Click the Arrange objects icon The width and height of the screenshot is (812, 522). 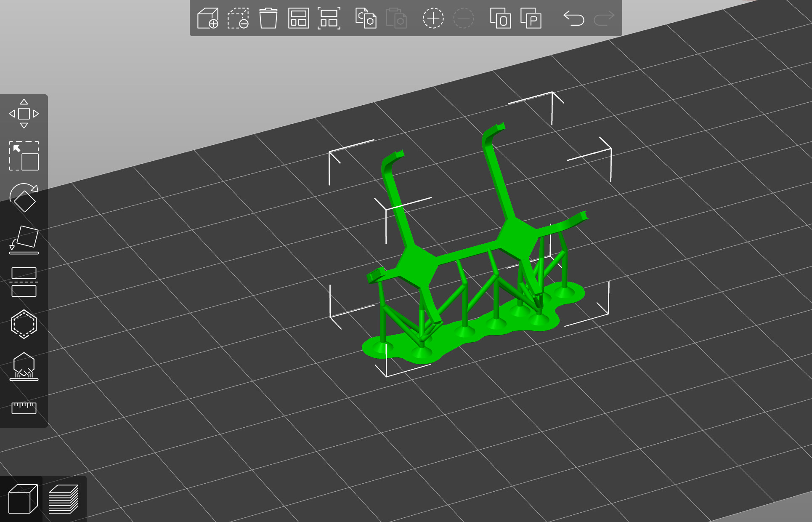[x=299, y=19]
